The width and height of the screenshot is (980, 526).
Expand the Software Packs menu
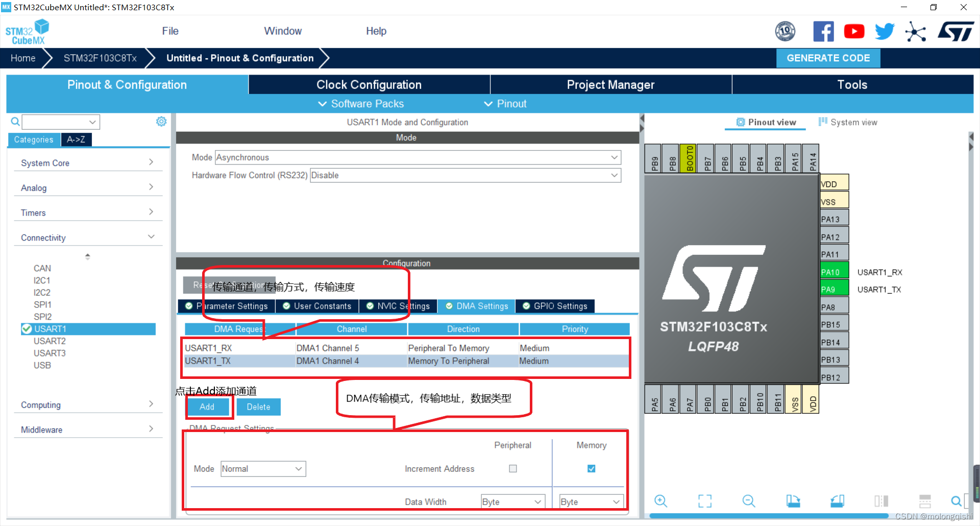(361, 104)
